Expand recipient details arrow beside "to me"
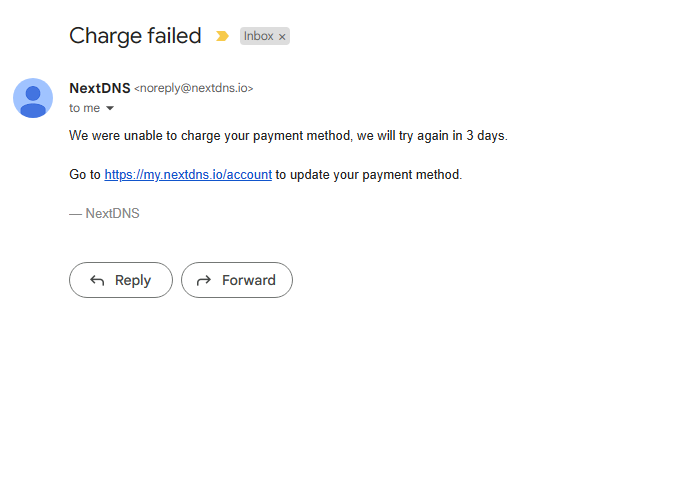 pyautogui.click(x=110, y=108)
